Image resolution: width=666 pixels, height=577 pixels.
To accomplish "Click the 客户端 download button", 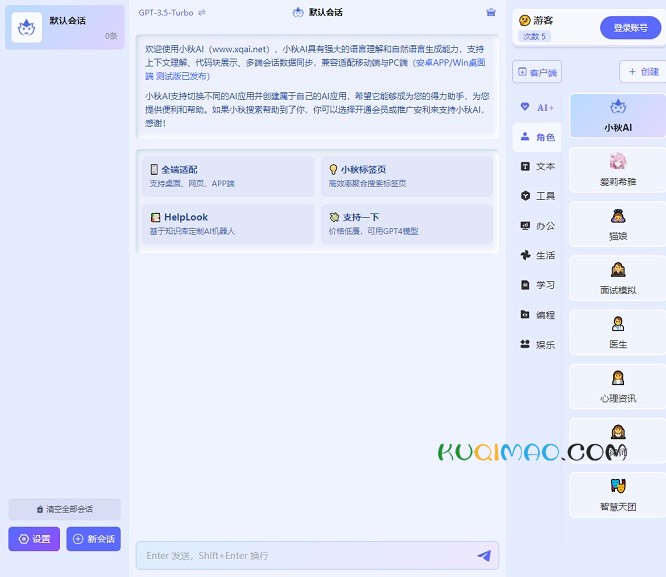I will click(537, 72).
